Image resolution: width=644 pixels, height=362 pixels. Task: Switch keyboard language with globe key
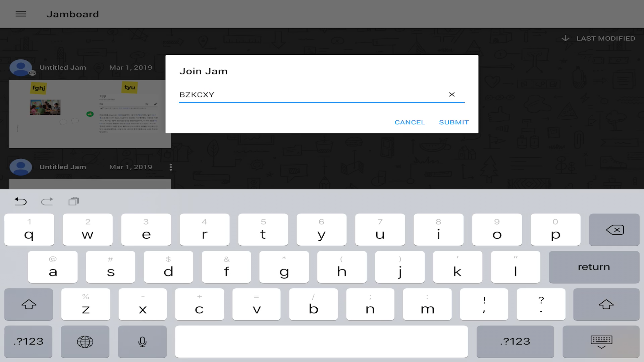pyautogui.click(x=85, y=342)
